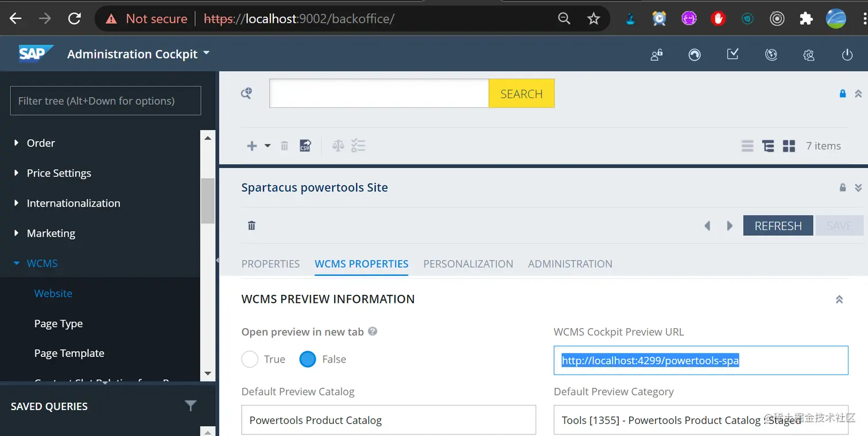Screen dimensions: 868x436
Task: Click the yellow SEARCH button
Action: tap(521, 94)
